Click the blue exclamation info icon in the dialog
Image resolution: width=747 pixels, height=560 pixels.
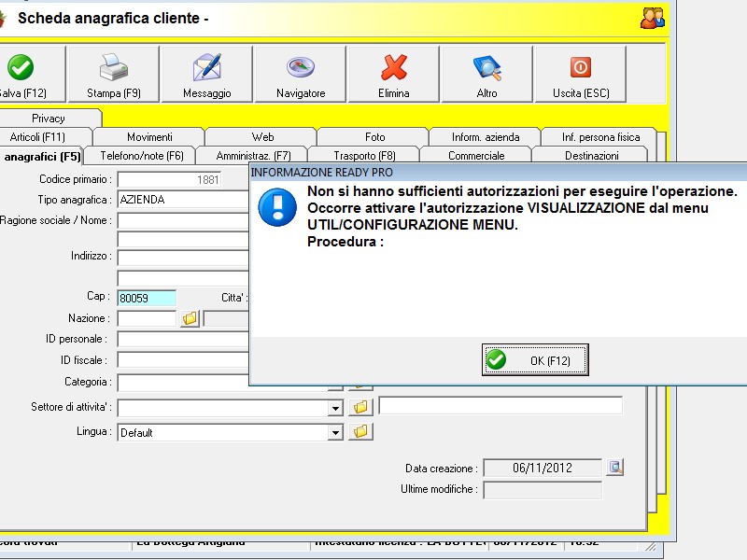click(x=277, y=207)
